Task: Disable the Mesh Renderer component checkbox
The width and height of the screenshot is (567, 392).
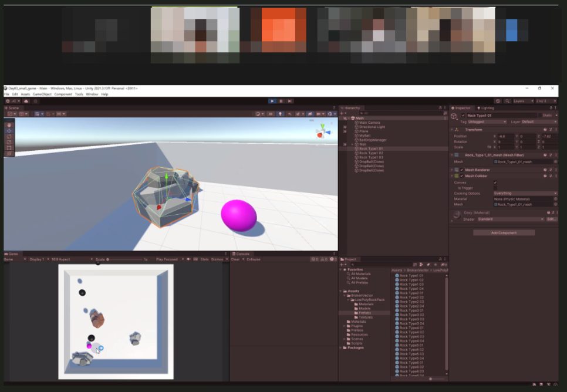Action: tap(462, 170)
